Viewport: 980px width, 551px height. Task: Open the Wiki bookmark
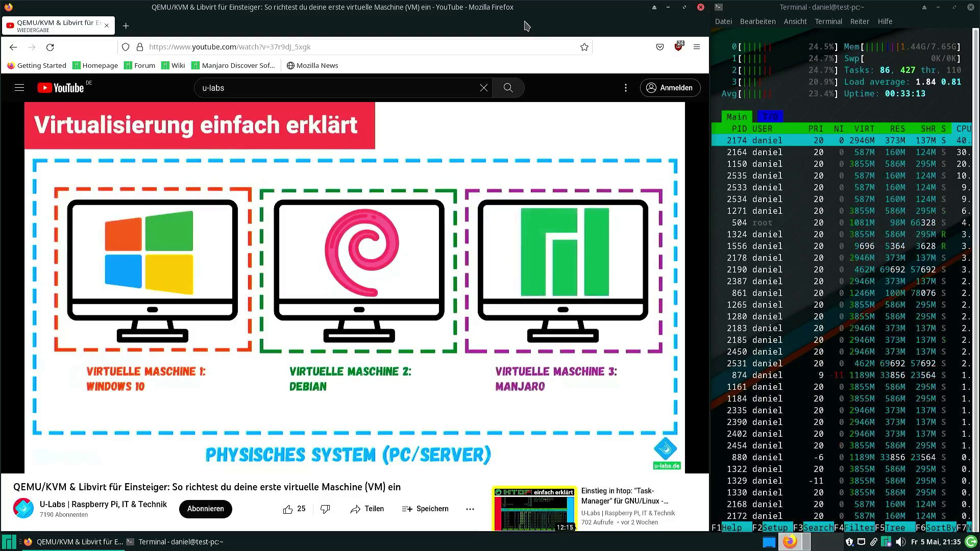click(173, 65)
